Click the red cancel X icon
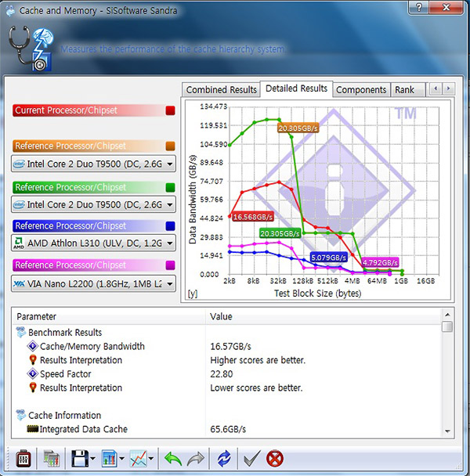 275,459
